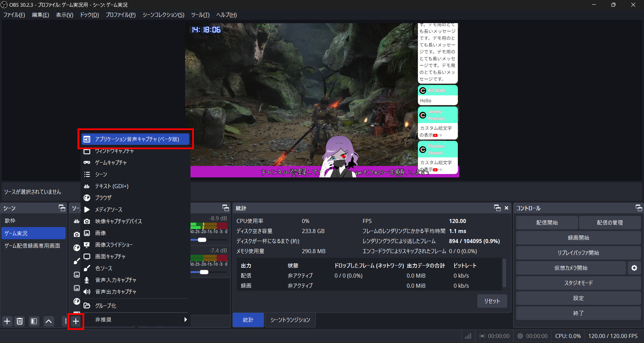Viewport: 644px width, 343px height.
Task: Pick the シーン source type
Action: (x=136, y=174)
